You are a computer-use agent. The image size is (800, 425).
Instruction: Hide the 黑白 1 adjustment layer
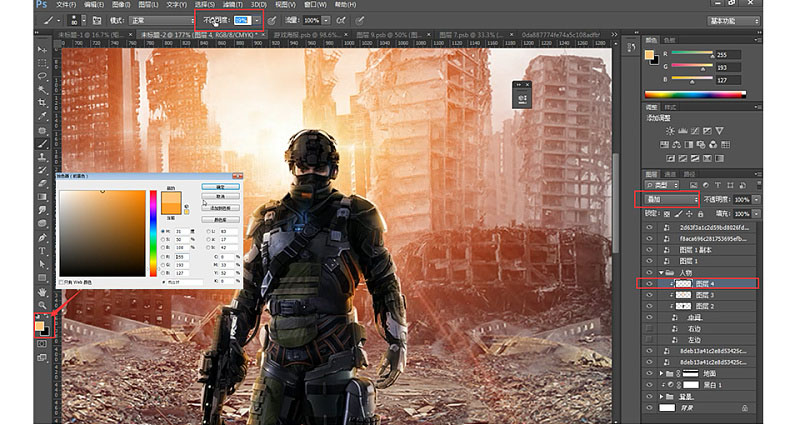[x=649, y=385]
